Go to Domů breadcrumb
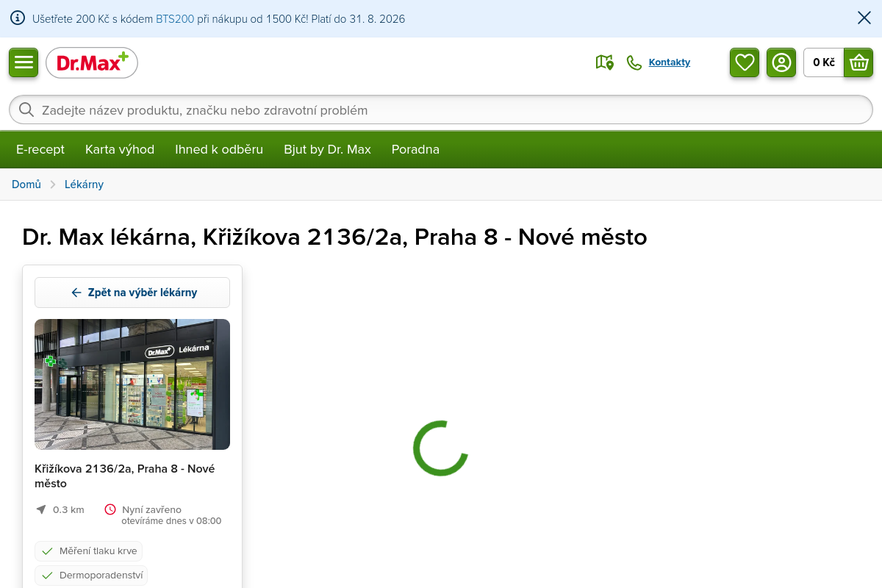This screenshot has width=882, height=588. [26, 184]
